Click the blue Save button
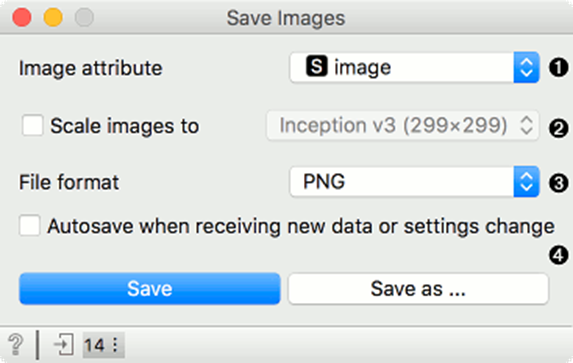Viewport: 573px width, 363px height. pos(149,288)
